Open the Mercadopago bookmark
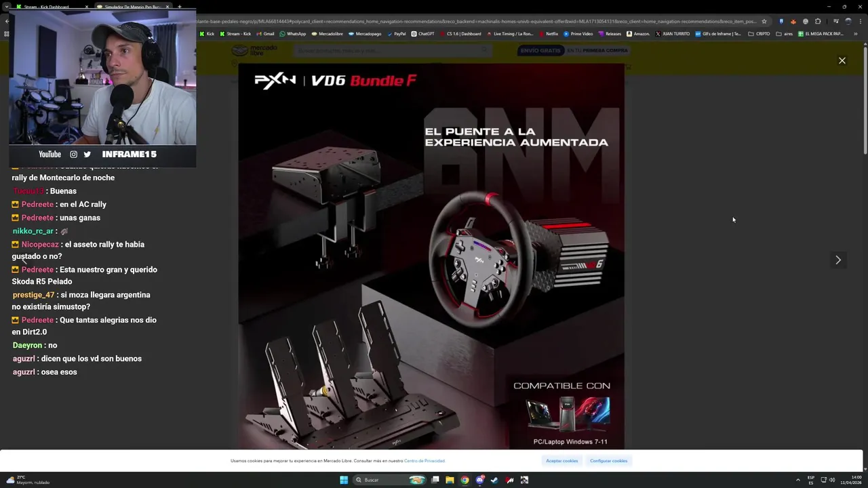868x488 pixels. (x=365, y=33)
